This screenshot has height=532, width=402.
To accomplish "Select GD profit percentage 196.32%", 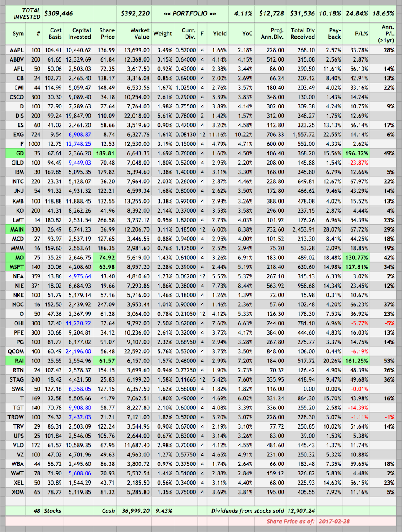I will tap(356, 153).
